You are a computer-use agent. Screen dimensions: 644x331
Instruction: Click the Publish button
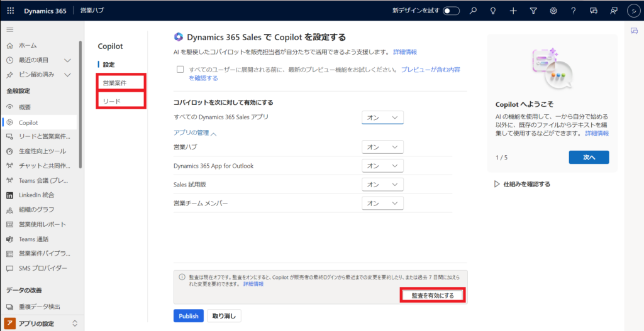pos(189,316)
